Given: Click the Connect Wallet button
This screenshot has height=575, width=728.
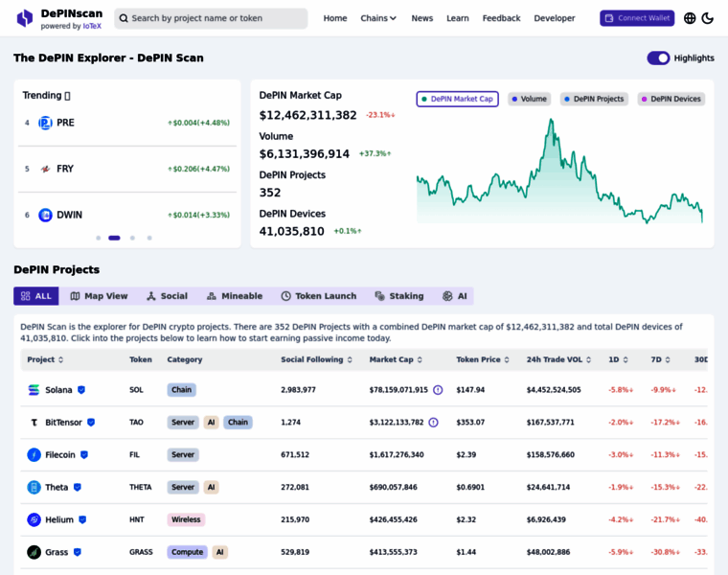Looking at the screenshot, I should coord(637,18).
